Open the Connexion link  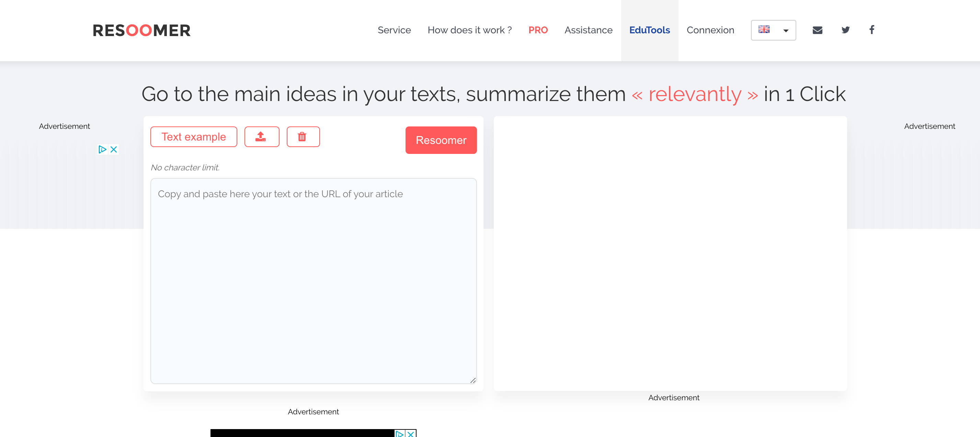[710, 30]
